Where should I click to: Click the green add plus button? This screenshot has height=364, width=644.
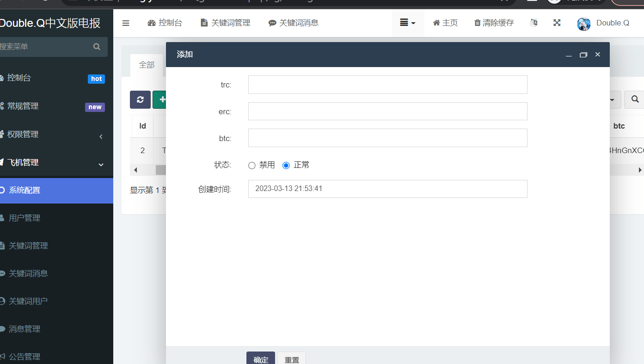click(160, 99)
